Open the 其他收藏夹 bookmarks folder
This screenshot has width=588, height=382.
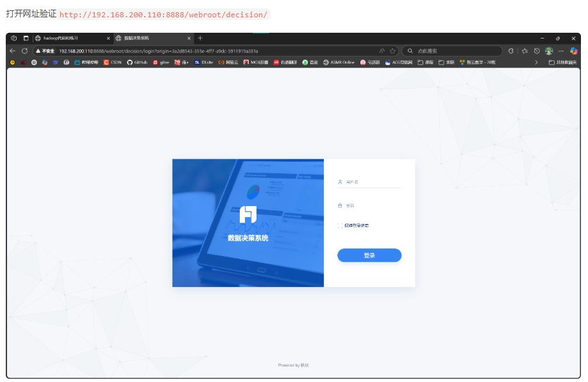[x=563, y=62]
